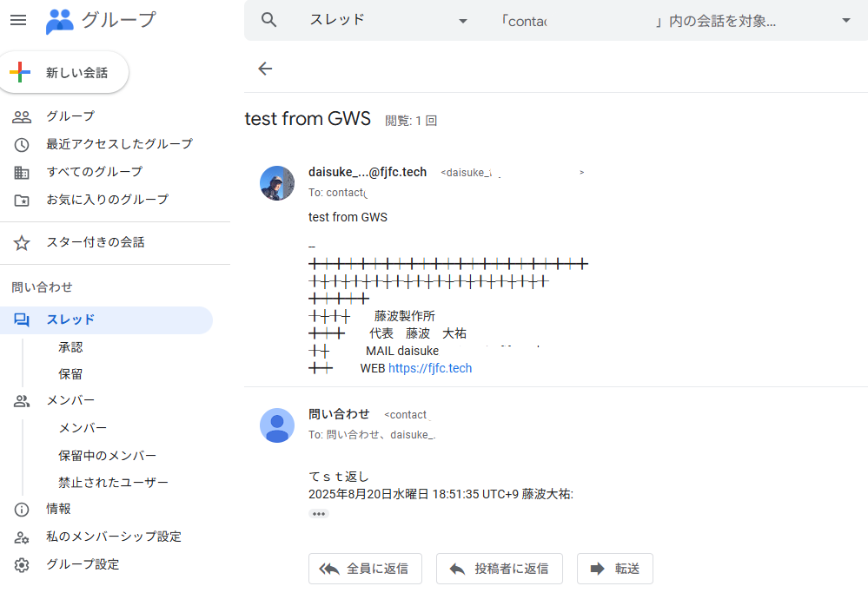Expand the スレッド search type dropdown

(462, 21)
